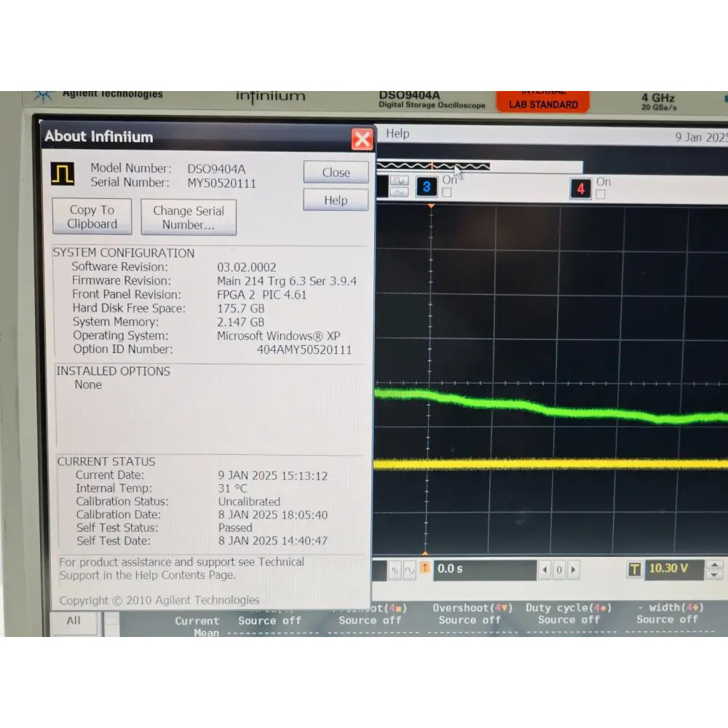Viewport: 728px width, 728px height.
Task: Close the About Infiniium dialog with the Close button
Action: pyautogui.click(x=336, y=173)
